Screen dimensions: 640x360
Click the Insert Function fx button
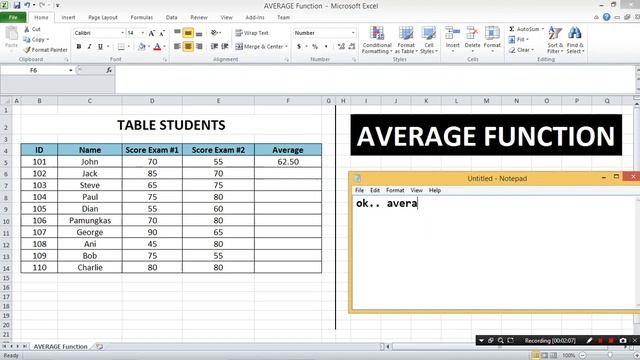pyautogui.click(x=109, y=70)
